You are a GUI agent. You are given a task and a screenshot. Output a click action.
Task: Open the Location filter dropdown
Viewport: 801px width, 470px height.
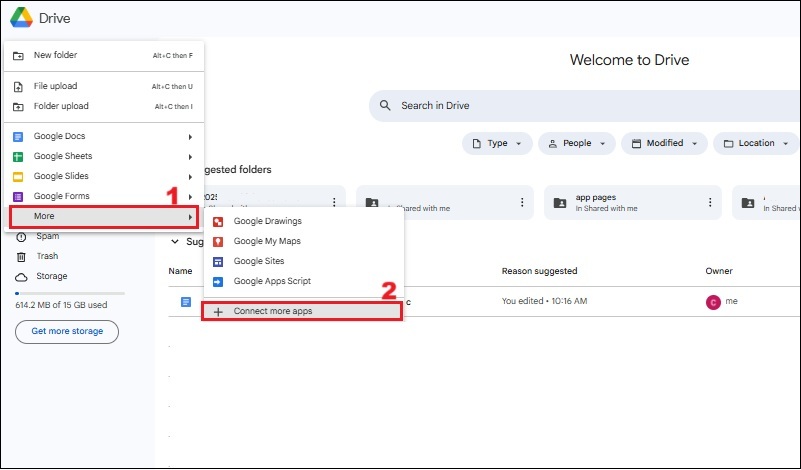[756, 144]
